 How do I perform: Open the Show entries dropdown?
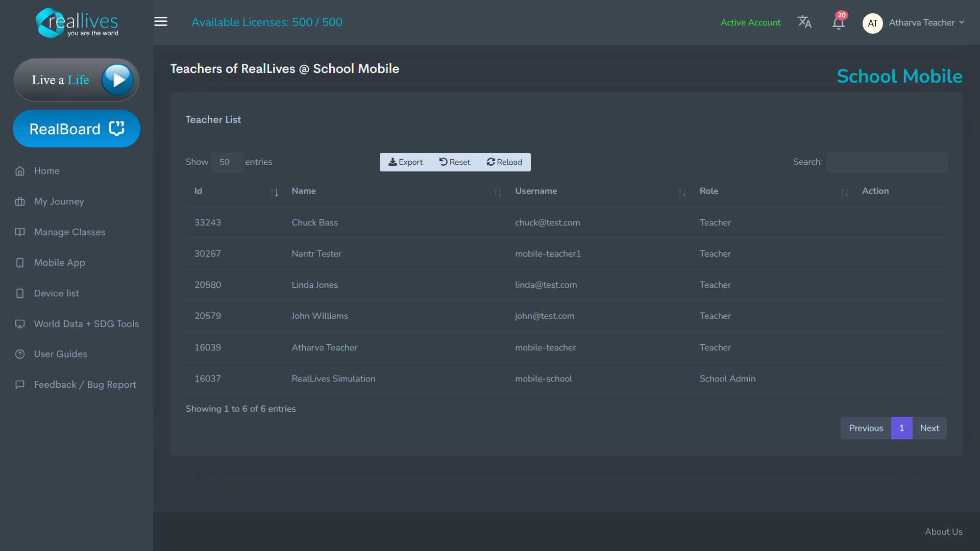(x=227, y=162)
